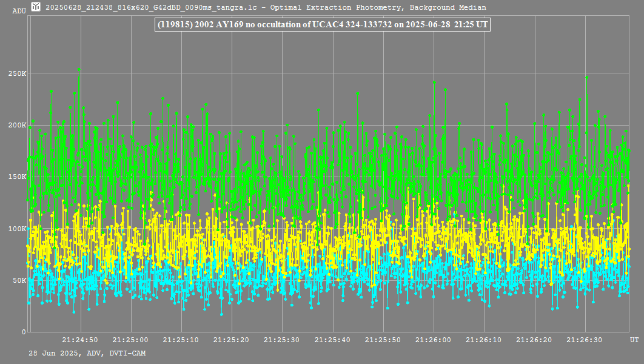The width and height of the screenshot is (644, 364).
Task: Click the footer text '28 Jun 2025, ADV, DVTI-CAM'
Action: pyautogui.click(x=87, y=353)
